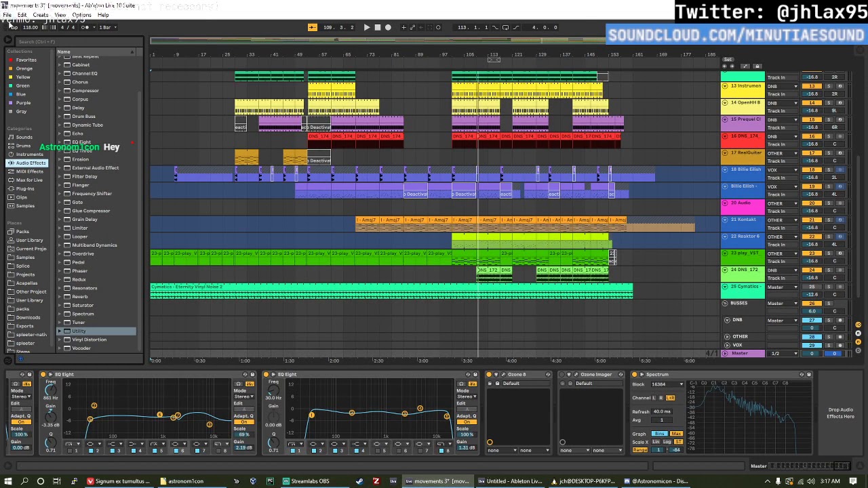The height and width of the screenshot is (488, 868).
Task: Open the Options menu
Action: [x=81, y=15]
